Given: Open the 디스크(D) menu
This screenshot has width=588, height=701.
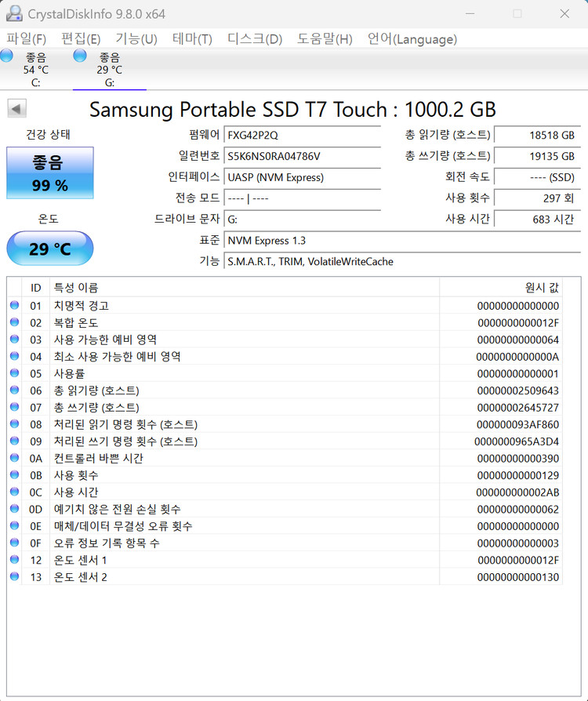Looking at the screenshot, I should (255, 39).
